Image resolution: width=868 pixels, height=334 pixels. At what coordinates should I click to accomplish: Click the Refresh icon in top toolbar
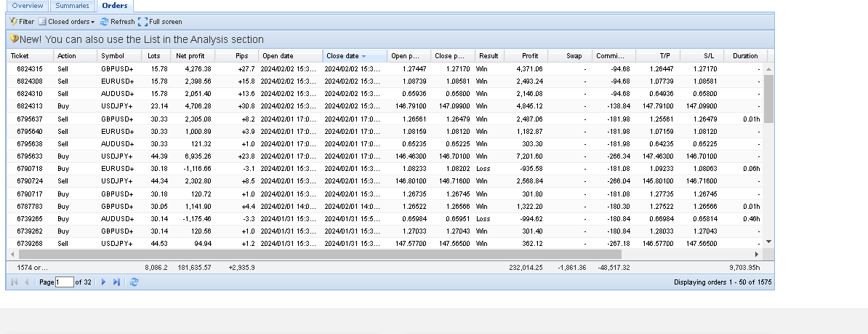105,22
